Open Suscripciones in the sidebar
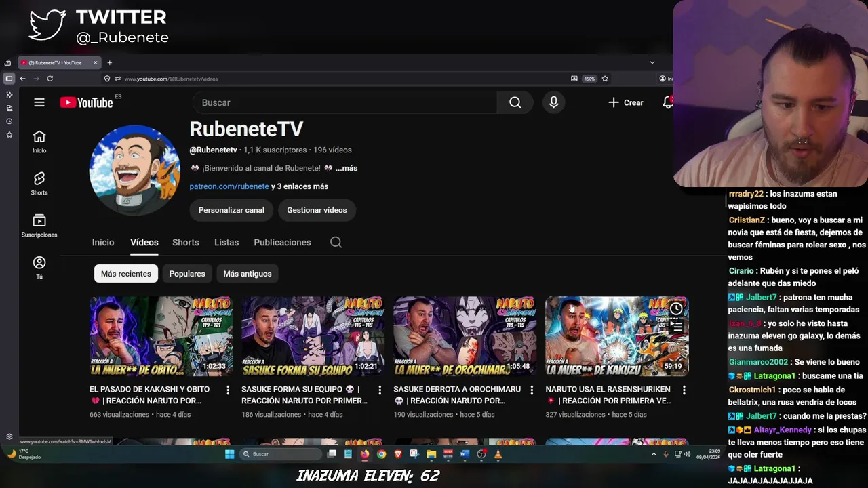This screenshot has width=868, height=488. pyautogui.click(x=39, y=226)
